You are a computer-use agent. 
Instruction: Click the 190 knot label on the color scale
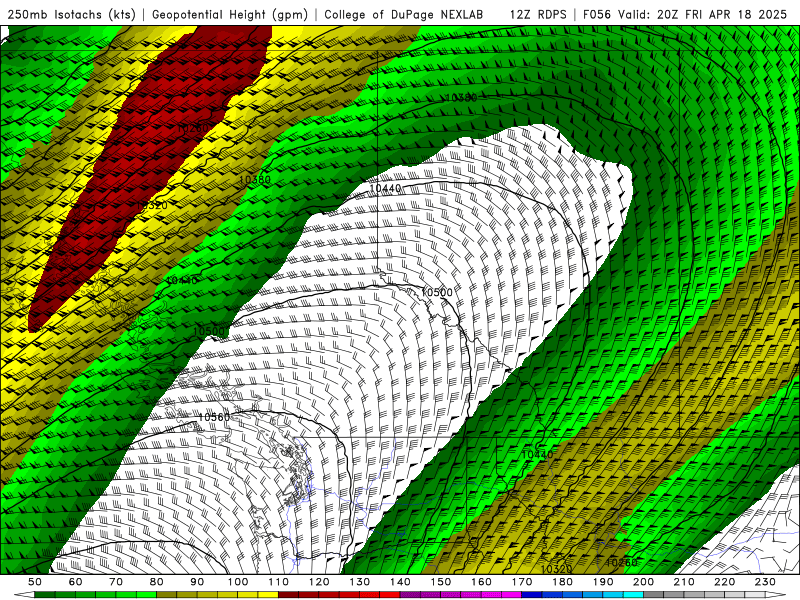(x=603, y=582)
